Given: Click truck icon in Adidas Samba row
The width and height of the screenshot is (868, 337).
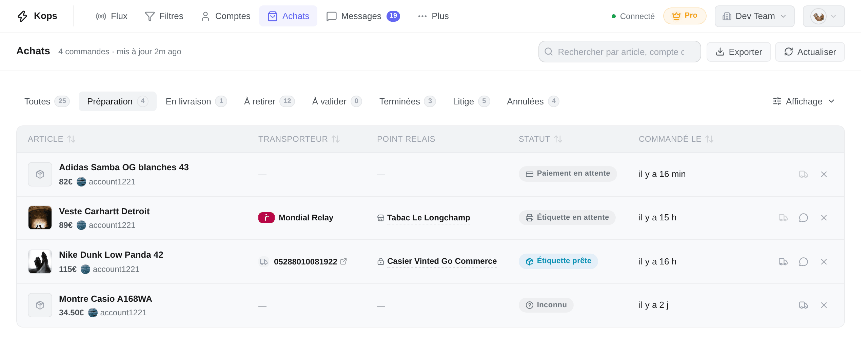Looking at the screenshot, I should [804, 174].
